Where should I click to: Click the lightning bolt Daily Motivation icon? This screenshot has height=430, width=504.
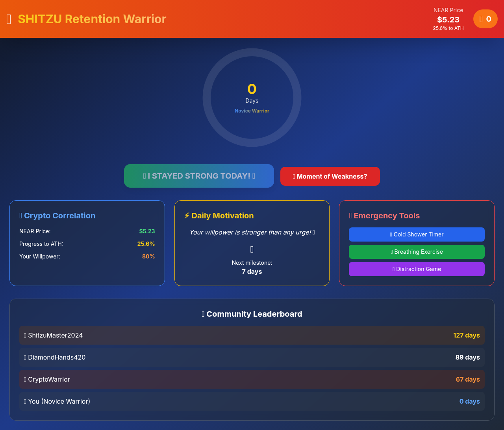pyautogui.click(x=187, y=216)
